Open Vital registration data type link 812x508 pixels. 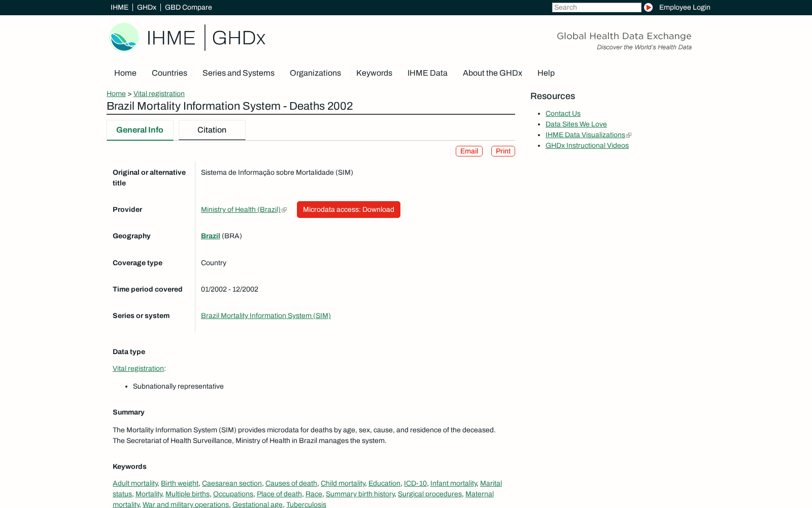pos(138,368)
